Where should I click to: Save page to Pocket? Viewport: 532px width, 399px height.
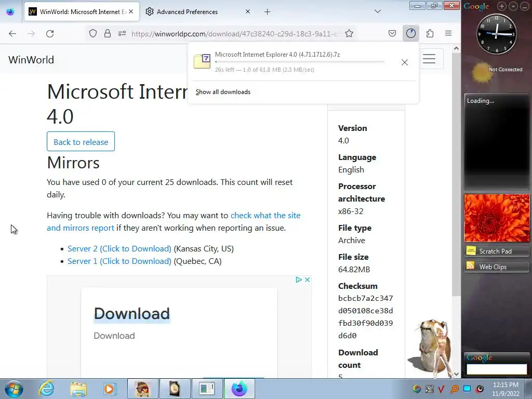click(392, 33)
